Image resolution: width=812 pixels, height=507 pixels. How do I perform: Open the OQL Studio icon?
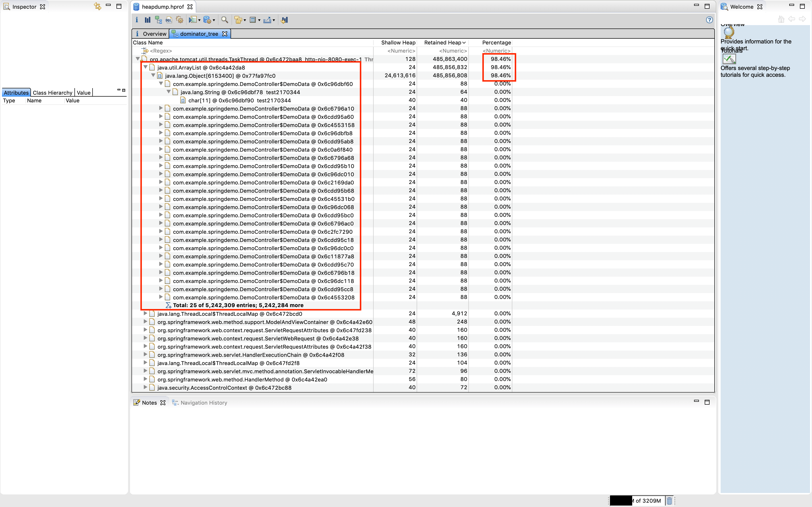[169, 20]
